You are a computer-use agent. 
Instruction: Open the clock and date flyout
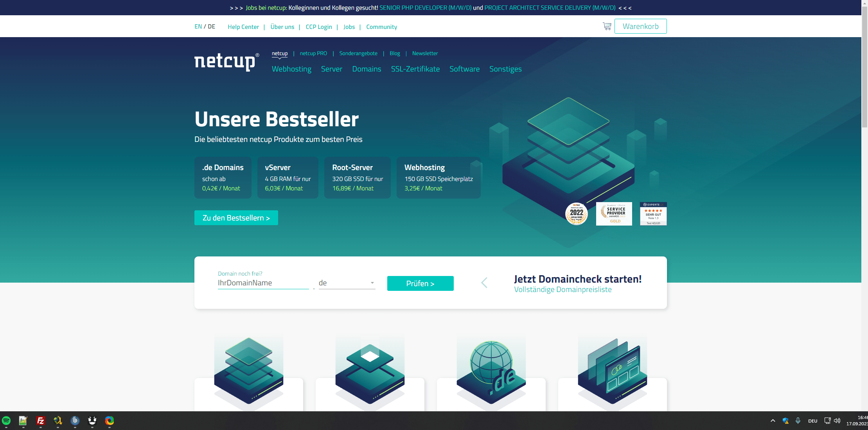point(857,421)
